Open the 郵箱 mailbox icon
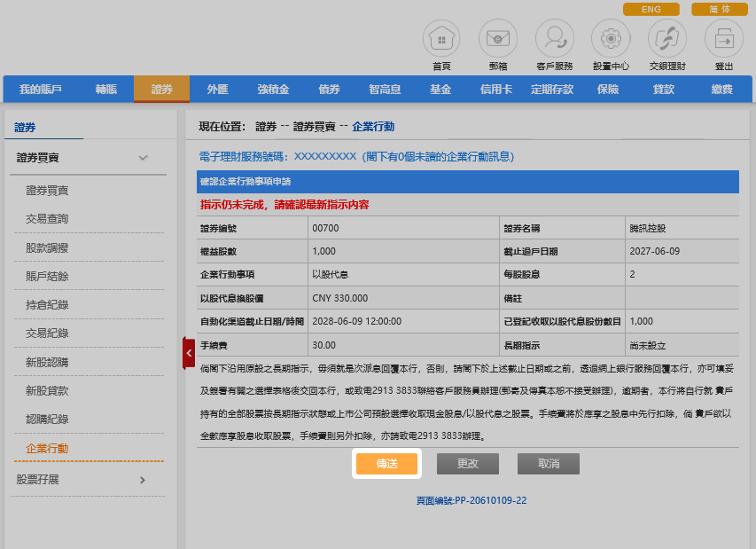Image resolution: width=756 pixels, height=549 pixels. (x=498, y=39)
